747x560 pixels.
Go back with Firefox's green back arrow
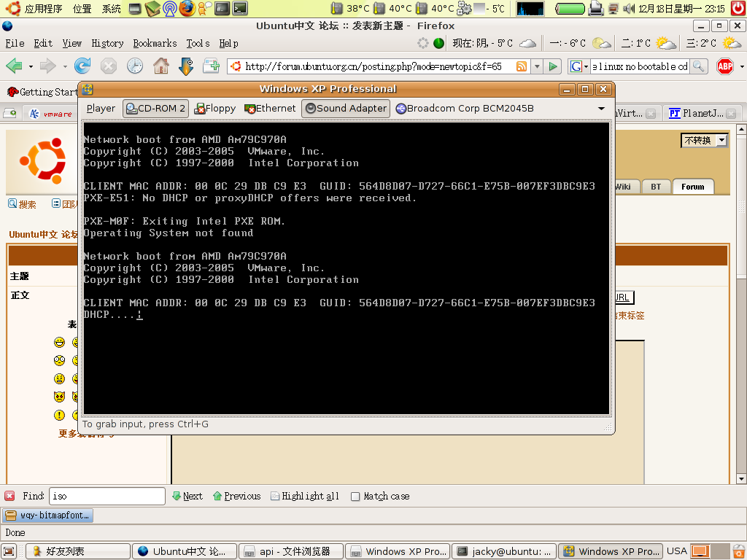pyautogui.click(x=14, y=66)
